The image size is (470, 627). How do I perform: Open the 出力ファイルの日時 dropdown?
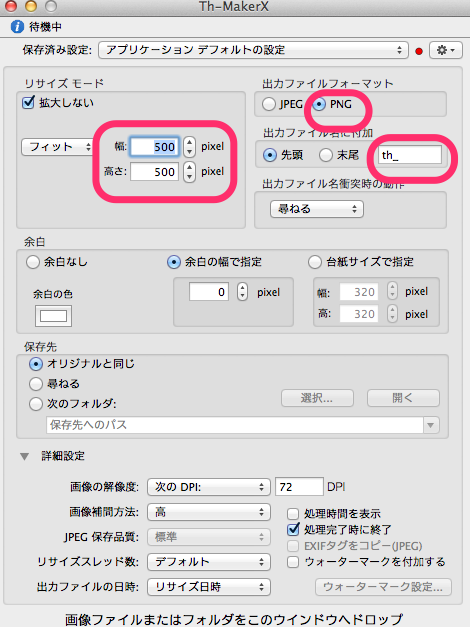(x=209, y=587)
